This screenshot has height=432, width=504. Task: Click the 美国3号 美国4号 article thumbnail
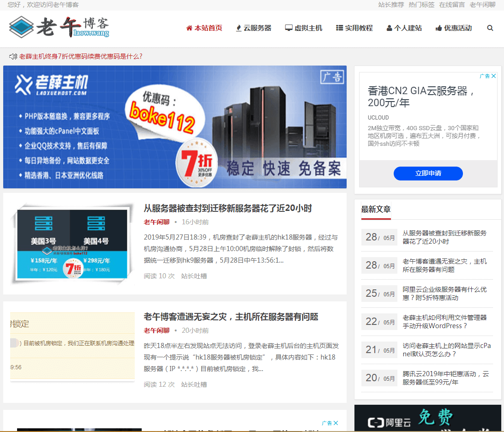[x=72, y=244]
